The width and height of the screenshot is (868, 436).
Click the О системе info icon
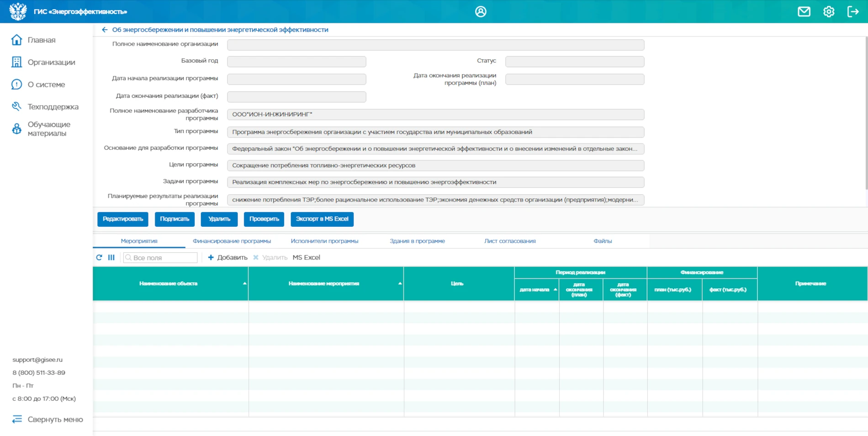pyautogui.click(x=16, y=85)
